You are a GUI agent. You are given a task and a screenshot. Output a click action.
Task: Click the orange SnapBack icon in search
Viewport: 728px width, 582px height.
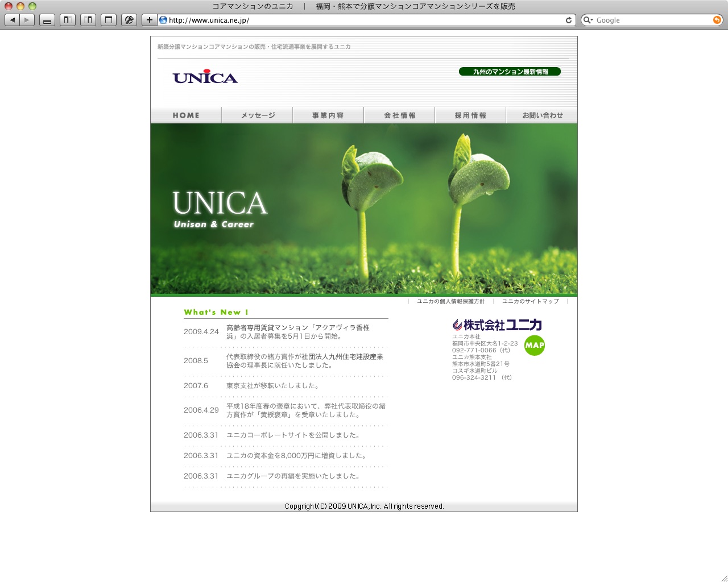click(x=717, y=20)
